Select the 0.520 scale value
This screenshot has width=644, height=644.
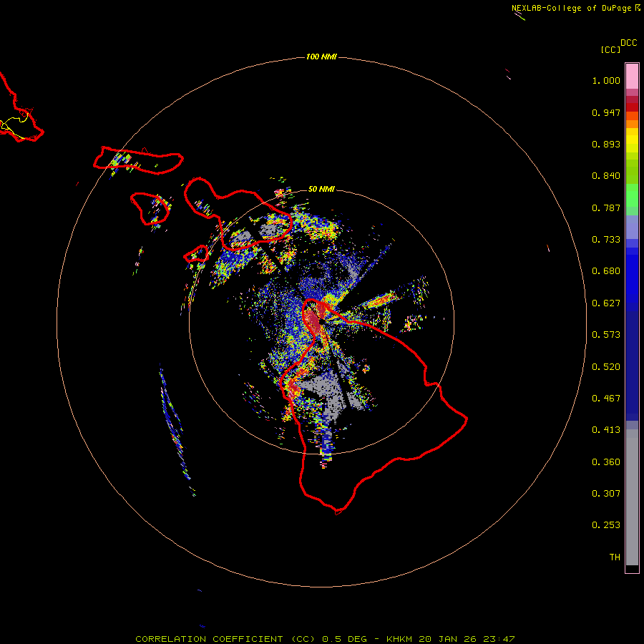coord(606,367)
